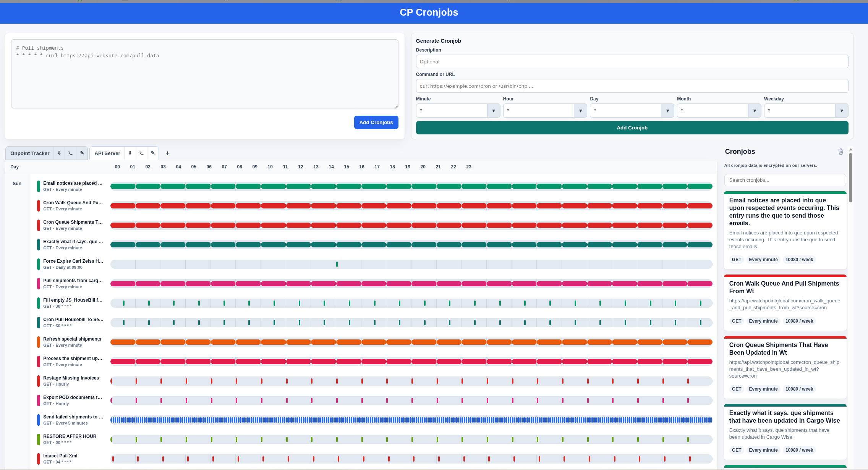Select the 'Refresh special shipments' row label
868x470 pixels.
(x=72, y=339)
